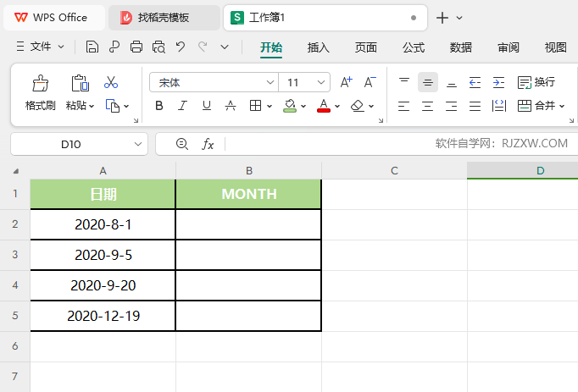Click the new tab plus button
The image size is (578, 392).
(x=442, y=18)
